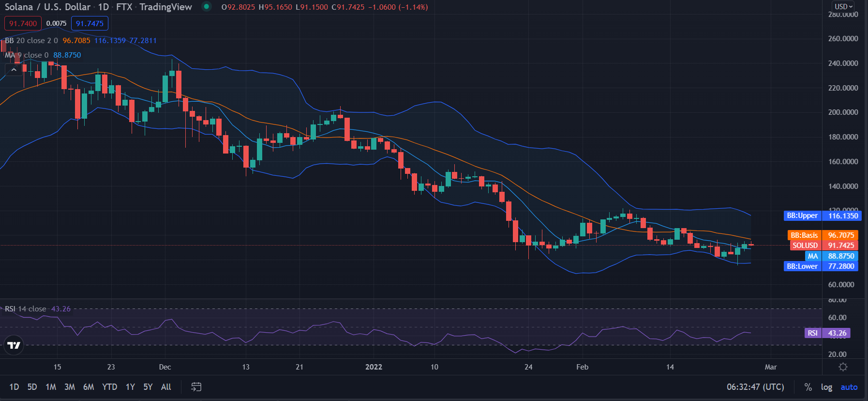Toggle percent scale mode
The width and height of the screenshot is (868, 401).
click(x=808, y=387)
